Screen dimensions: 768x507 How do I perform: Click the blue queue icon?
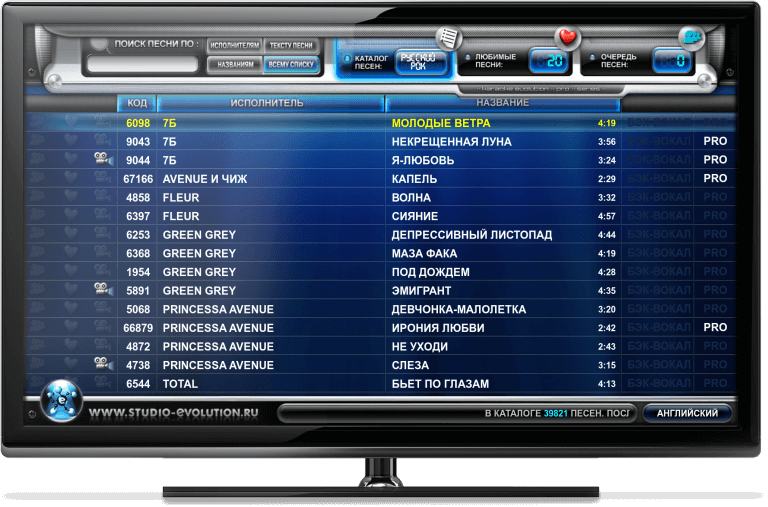689,37
